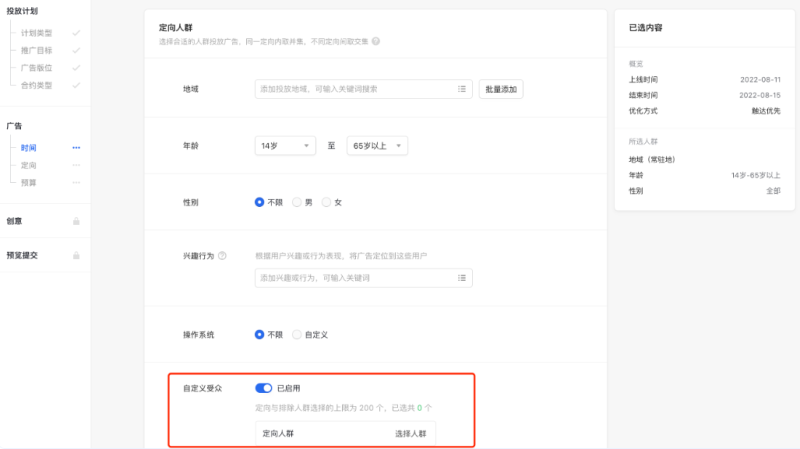Click 选择人群 link
The width and height of the screenshot is (800, 449).
coord(411,434)
